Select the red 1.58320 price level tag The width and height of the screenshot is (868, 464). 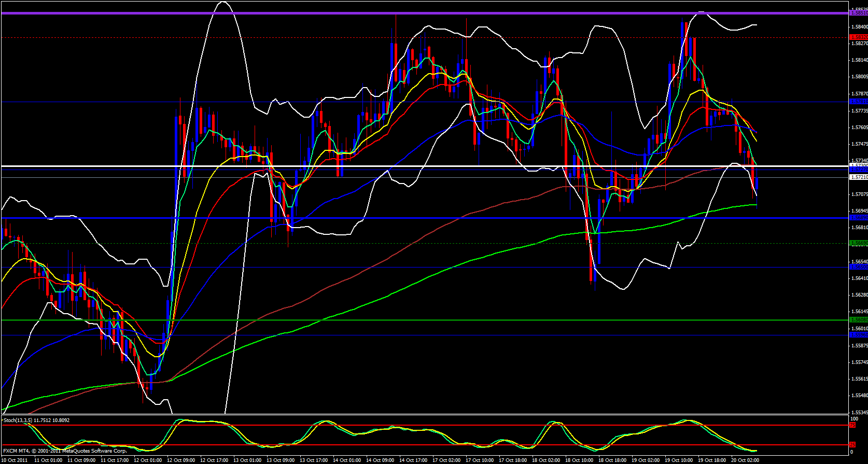[859, 37]
